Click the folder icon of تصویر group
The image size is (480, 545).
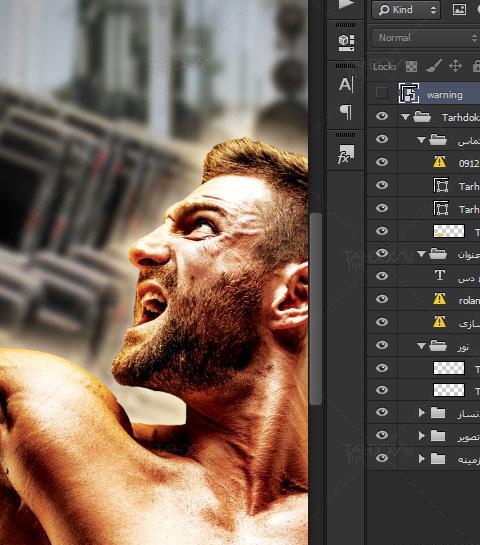pos(438,435)
